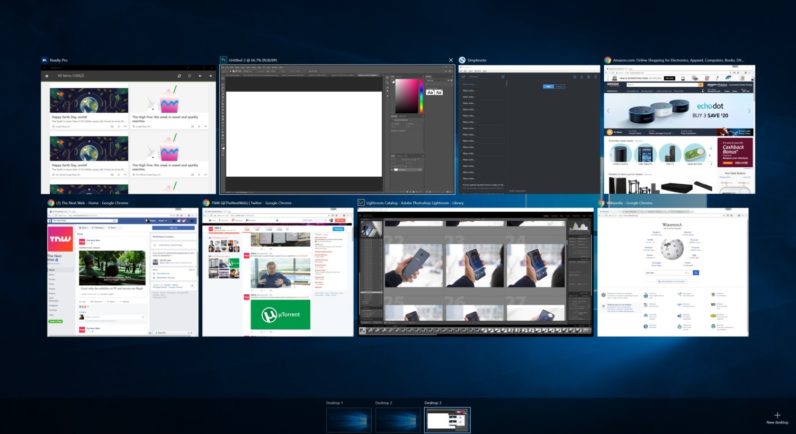796x434 pixels.
Task: Click Photoshop's rainbow hue slider strip
Action: (x=420, y=96)
